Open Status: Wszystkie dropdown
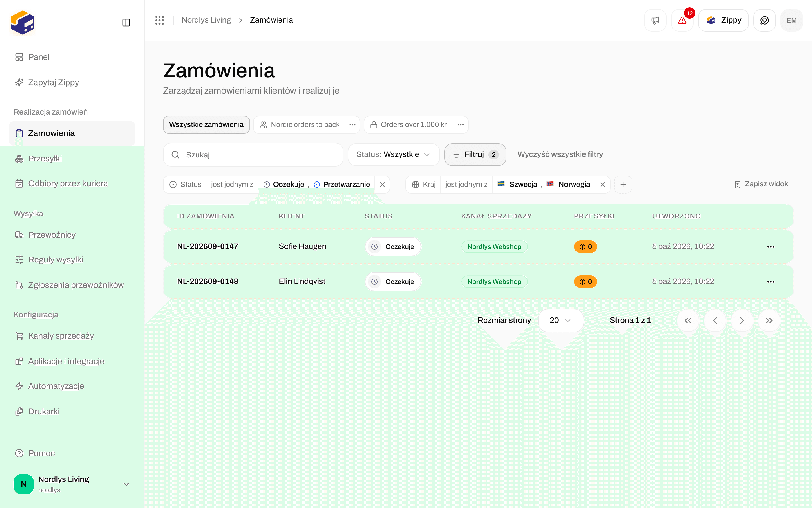 click(394, 155)
